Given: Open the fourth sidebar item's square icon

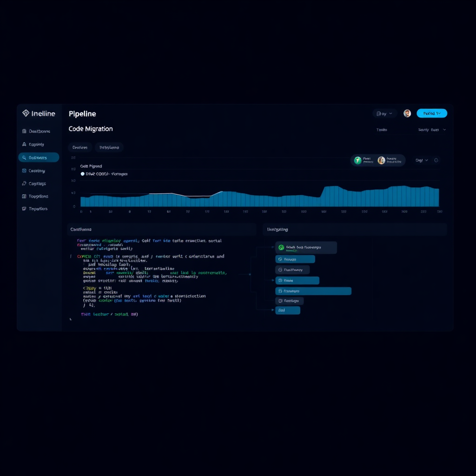Looking at the screenshot, I should click(x=24, y=171).
